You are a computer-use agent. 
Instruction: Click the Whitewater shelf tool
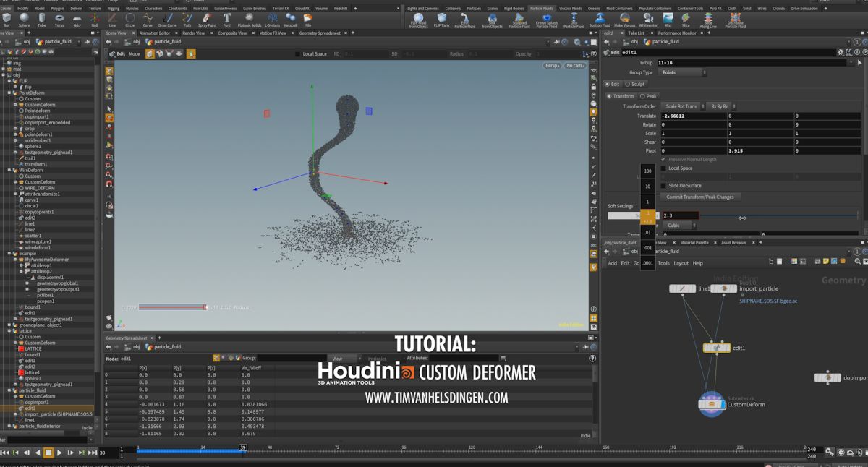click(x=648, y=20)
